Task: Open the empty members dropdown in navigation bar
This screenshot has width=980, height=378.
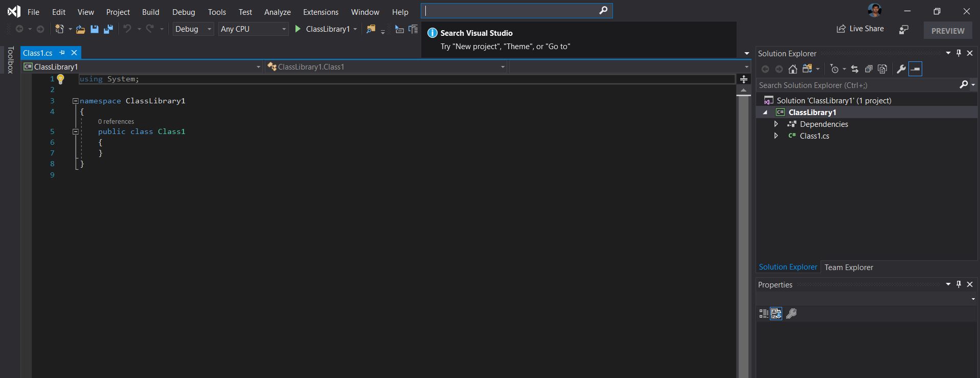Action: click(x=629, y=67)
